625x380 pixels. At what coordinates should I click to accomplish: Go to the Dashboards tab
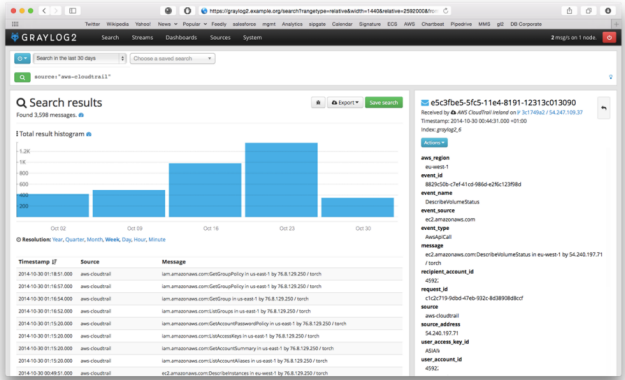pyautogui.click(x=181, y=37)
